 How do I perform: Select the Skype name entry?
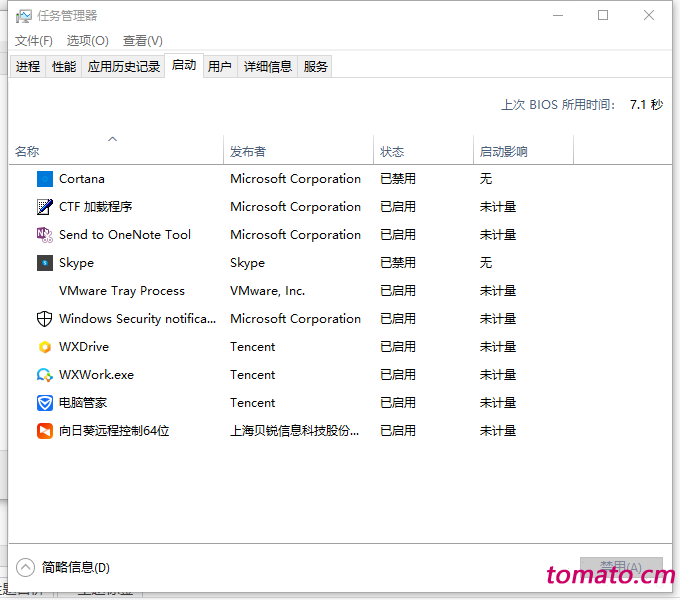(x=76, y=263)
